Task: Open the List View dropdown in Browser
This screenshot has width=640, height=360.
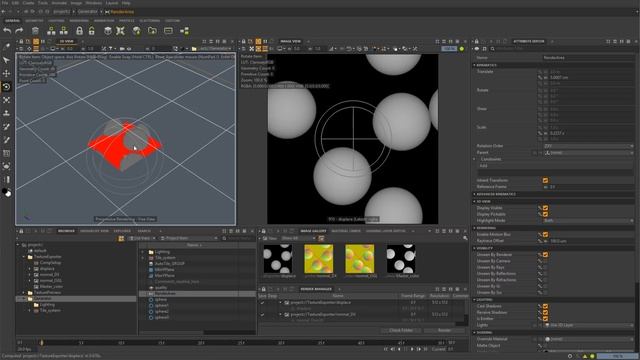Action: (143, 238)
